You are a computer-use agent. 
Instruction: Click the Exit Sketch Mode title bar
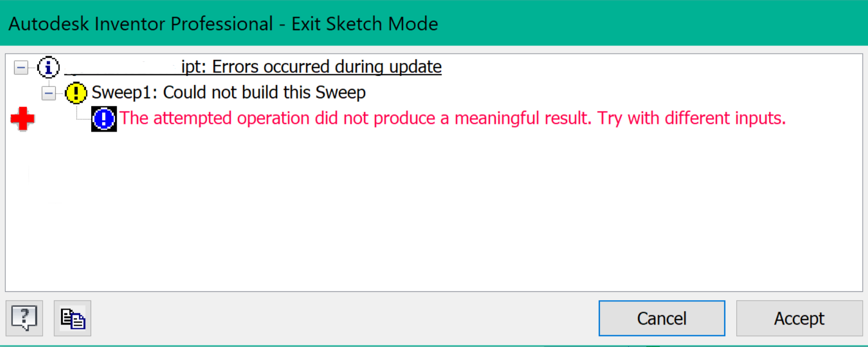224,23
